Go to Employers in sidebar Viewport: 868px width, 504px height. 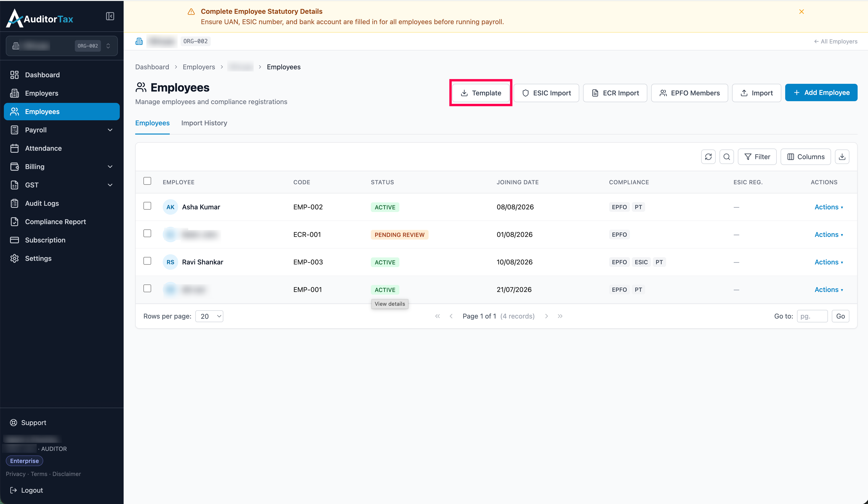coord(62,93)
